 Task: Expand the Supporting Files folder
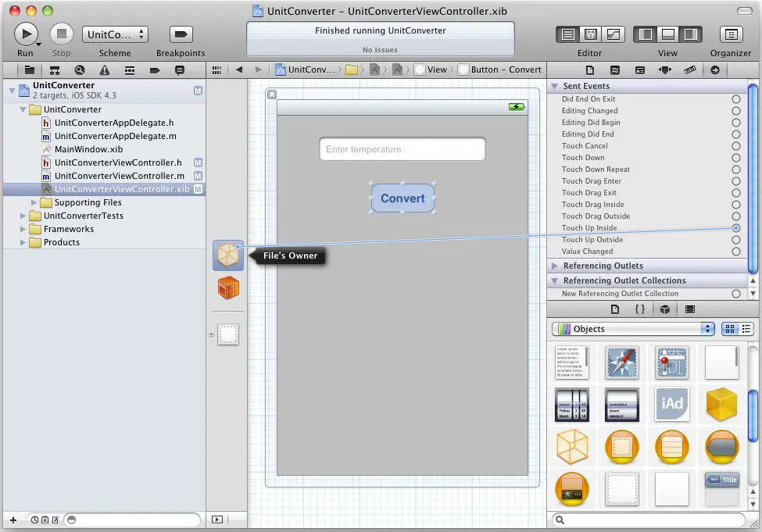[34, 202]
